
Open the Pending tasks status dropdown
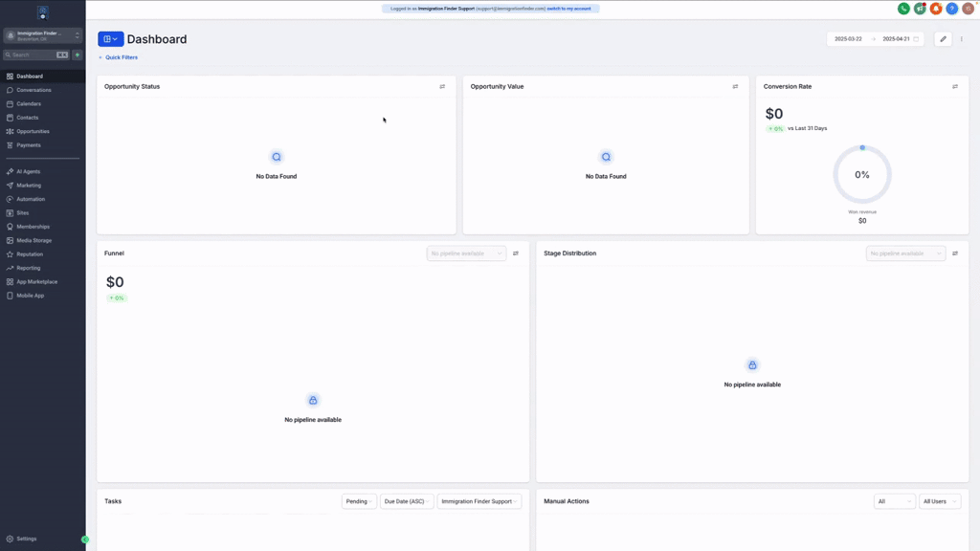pos(359,501)
